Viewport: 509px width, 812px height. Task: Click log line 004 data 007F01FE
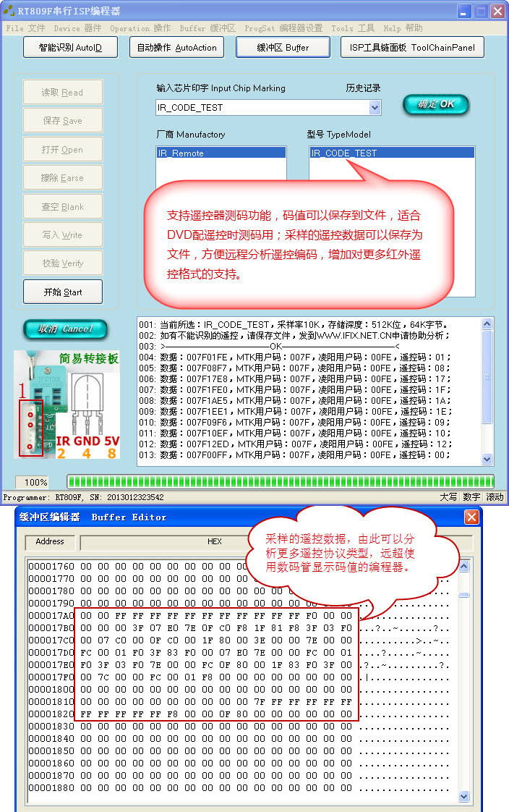pyautogui.click(x=294, y=357)
